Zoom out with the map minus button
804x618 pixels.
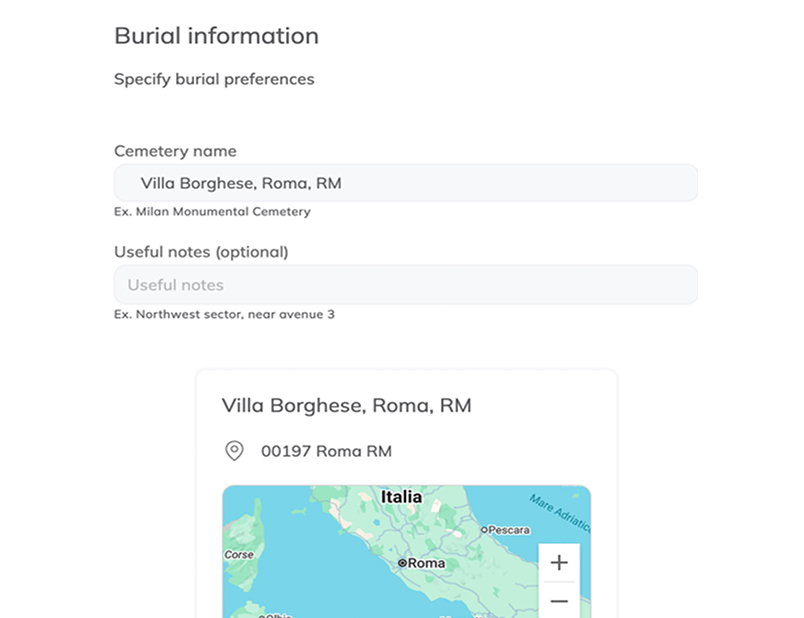[x=559, y=601]
